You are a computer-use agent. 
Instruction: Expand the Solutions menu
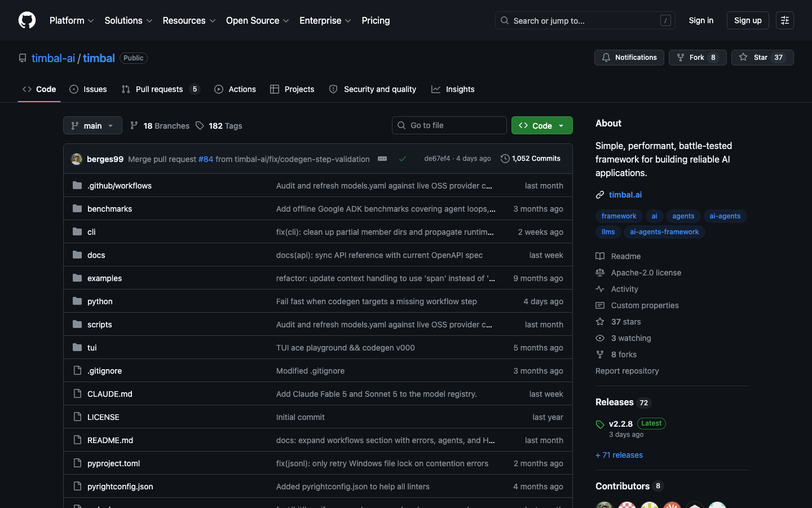[129, 20]
